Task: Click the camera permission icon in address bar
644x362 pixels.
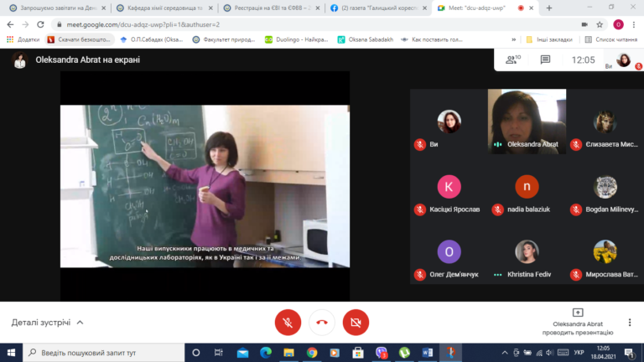Action: click(x=584, y=24)
